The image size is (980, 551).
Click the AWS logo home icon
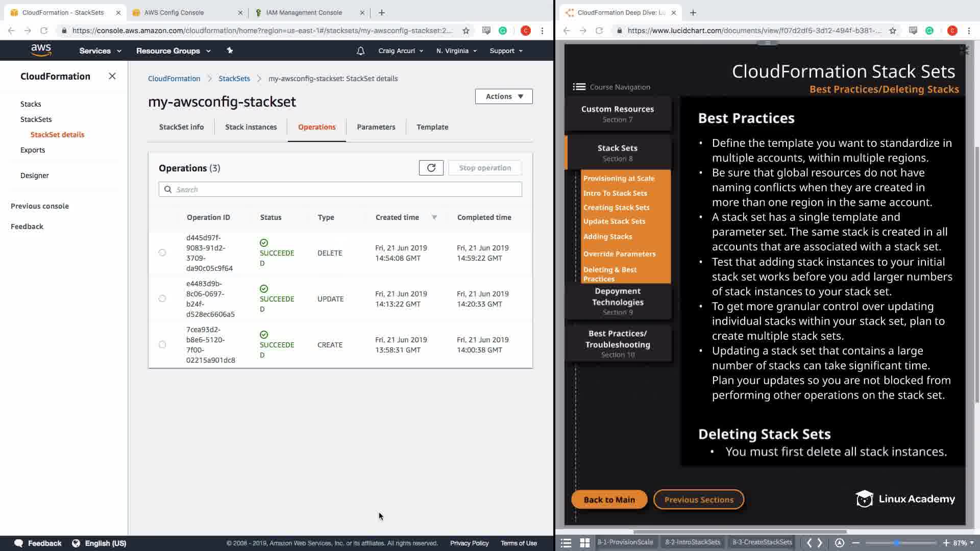point(41,50)
